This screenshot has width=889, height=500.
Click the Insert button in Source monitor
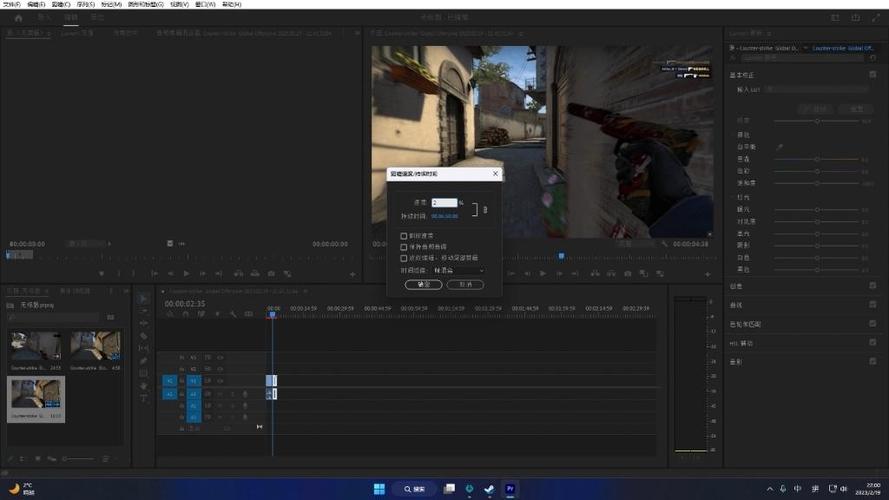[238, 274]
